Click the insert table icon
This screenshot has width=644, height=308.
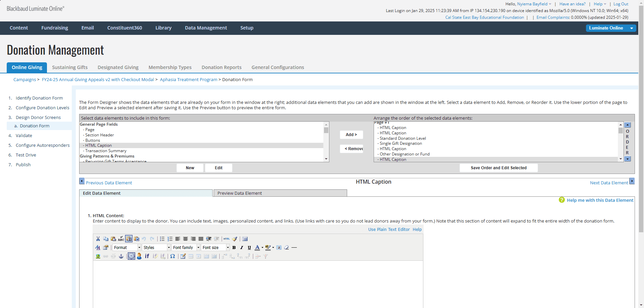[x=245, y=239]
